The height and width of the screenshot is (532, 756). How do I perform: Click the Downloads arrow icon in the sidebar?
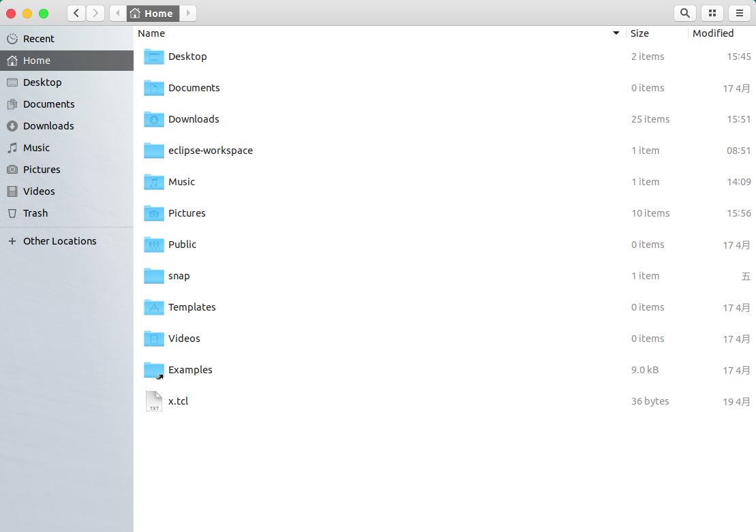coord(12,126)
